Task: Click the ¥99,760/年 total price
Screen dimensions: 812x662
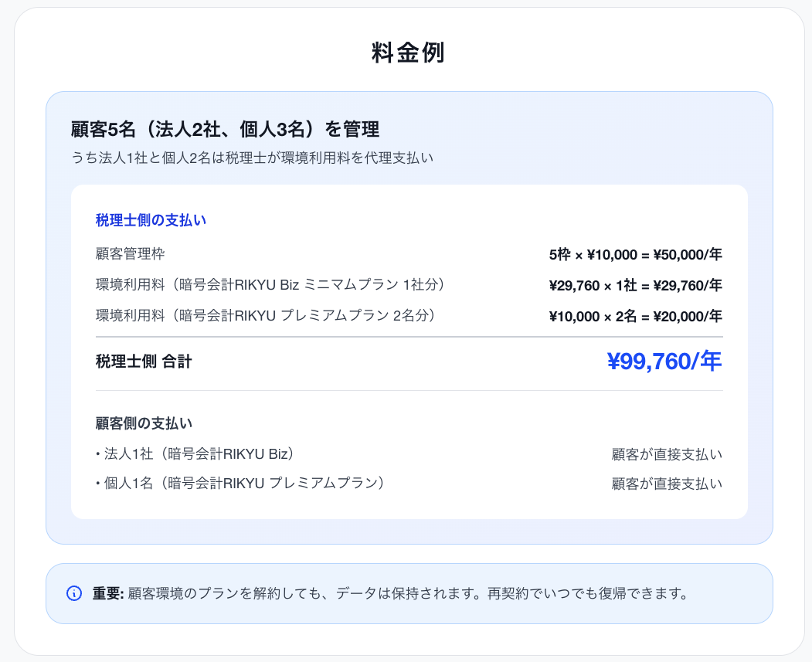Action: pyautogui.click(x=664, y=361)
